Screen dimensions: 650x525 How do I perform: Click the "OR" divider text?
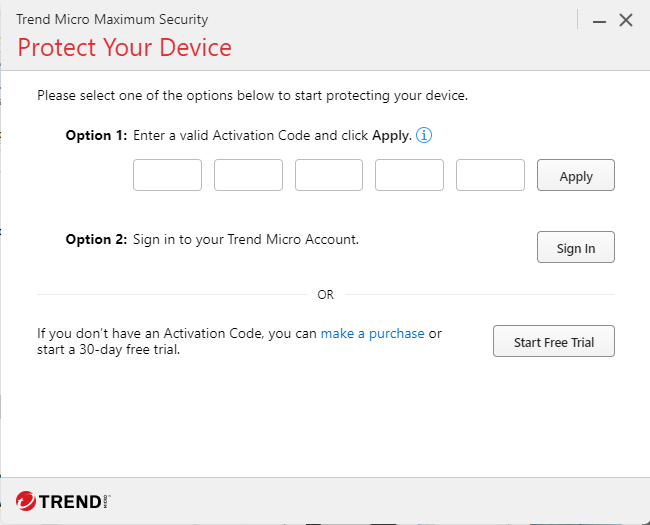(325, 295)
